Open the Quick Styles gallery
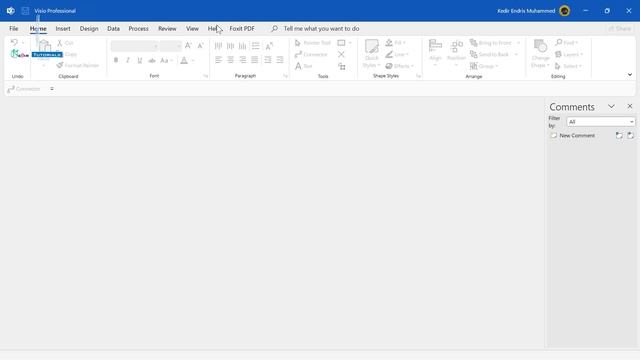The image size is (640, 360). pyautogui.click(x=371, y=54)
